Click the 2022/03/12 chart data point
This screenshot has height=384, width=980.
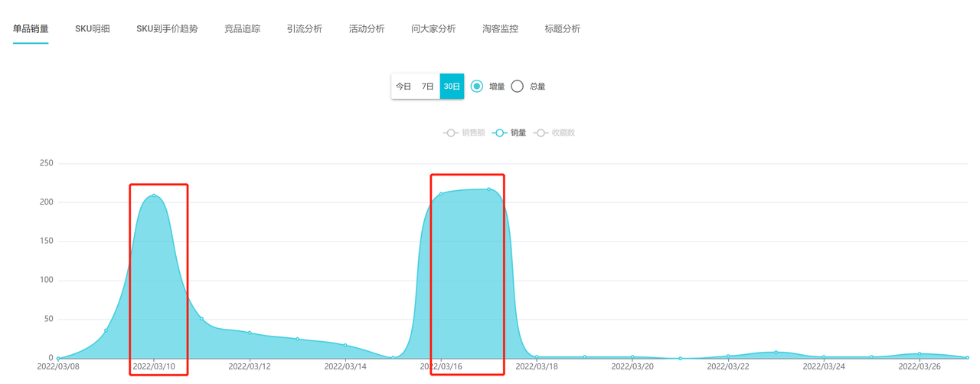coord(250,333)
